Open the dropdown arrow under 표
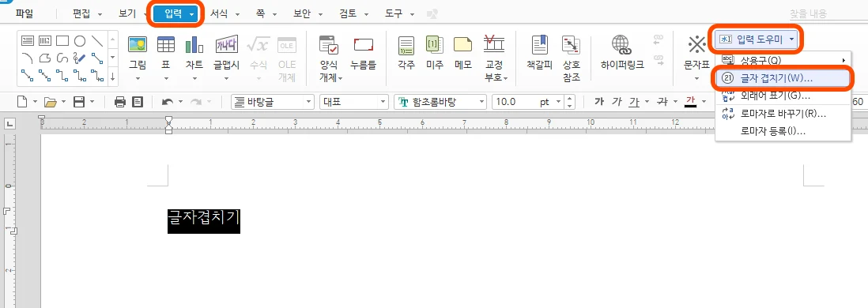The height and width of the screenshot is (308, 868). click(165, 78)
